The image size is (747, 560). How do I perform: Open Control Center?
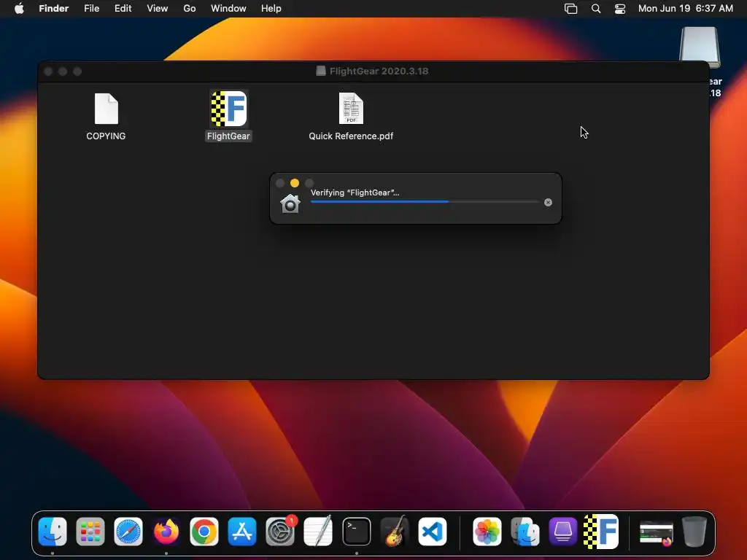(620, 9)
